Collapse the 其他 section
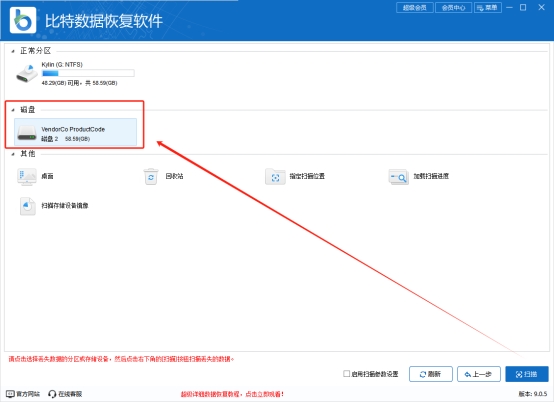Viewport: 554px width, 402px height. pos(13,154)
